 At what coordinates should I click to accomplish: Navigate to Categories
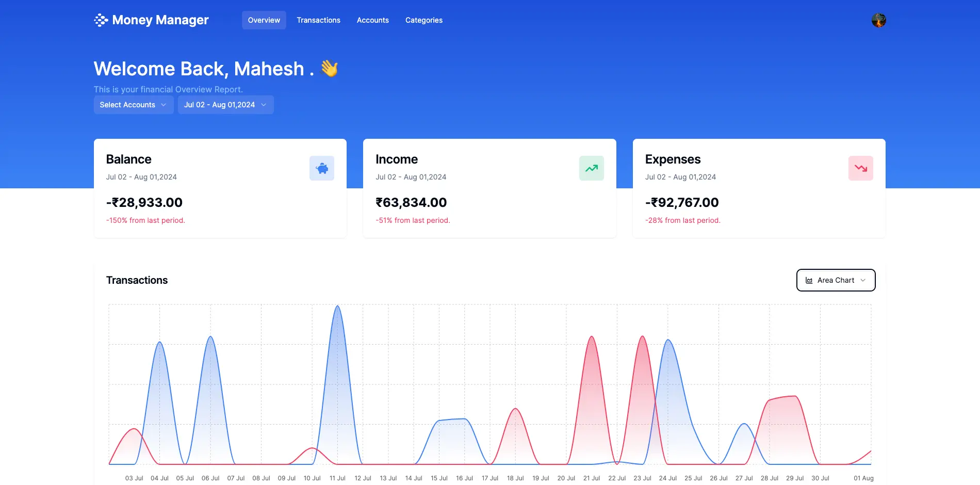pyautogui.click(x=423, y=20)
